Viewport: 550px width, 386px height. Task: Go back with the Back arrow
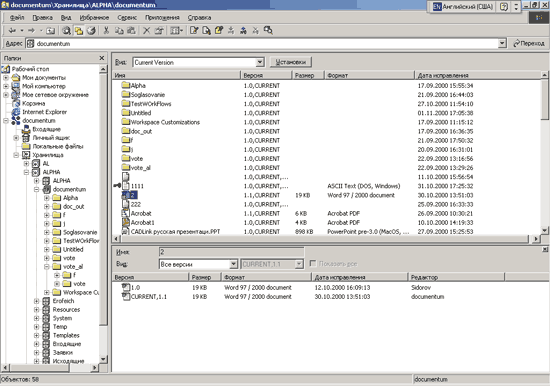[12, 31]
